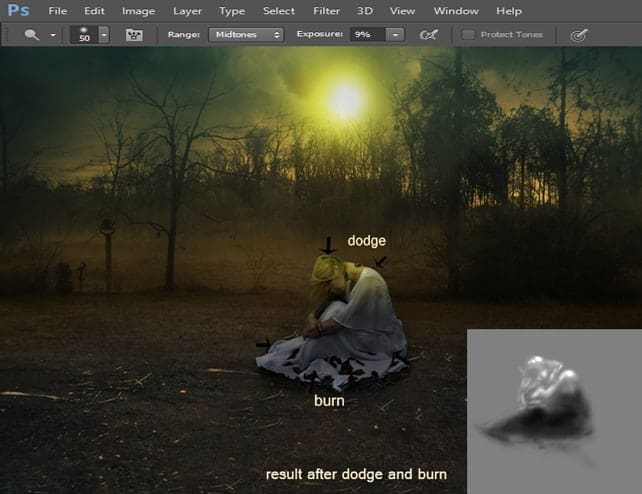Open the brush panel toggle icon
642x494 pixels.
pos(134,35)
